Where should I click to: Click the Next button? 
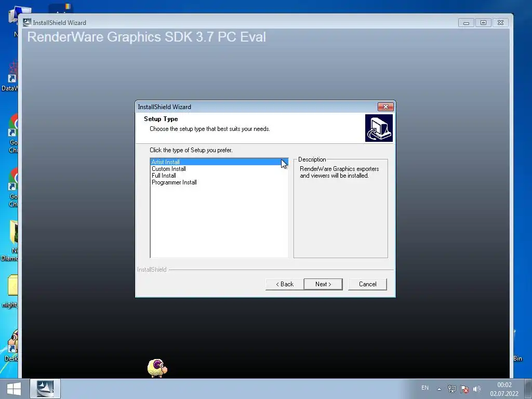point(323,284)
